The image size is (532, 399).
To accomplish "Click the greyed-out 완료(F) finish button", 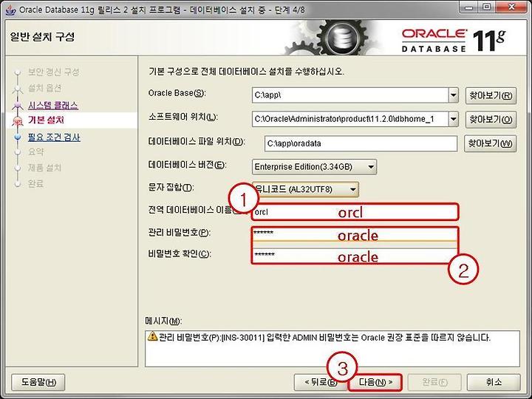I will click(434, 383).
